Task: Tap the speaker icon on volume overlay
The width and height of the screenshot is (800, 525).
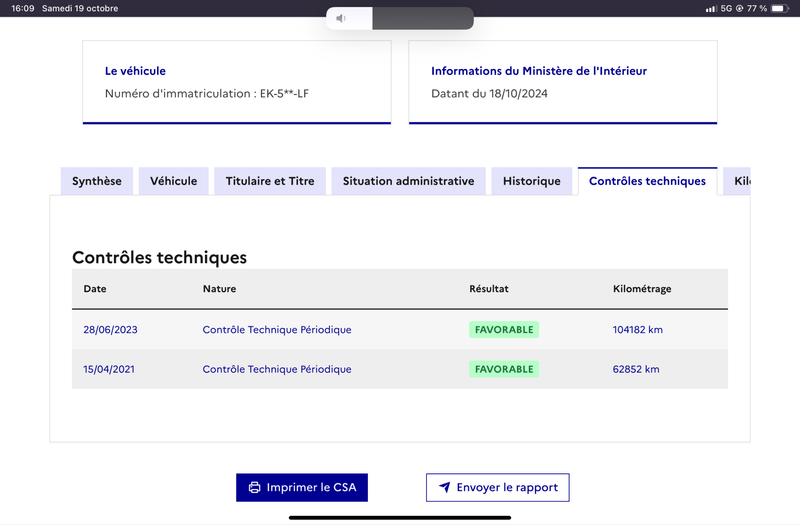Action: (x=341, y=18)
